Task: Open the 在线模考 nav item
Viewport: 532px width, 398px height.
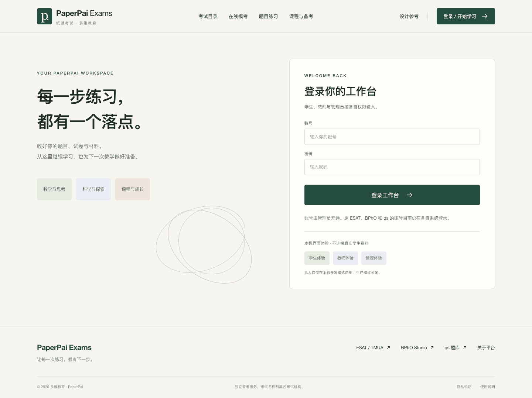Action: click(238, 16)
